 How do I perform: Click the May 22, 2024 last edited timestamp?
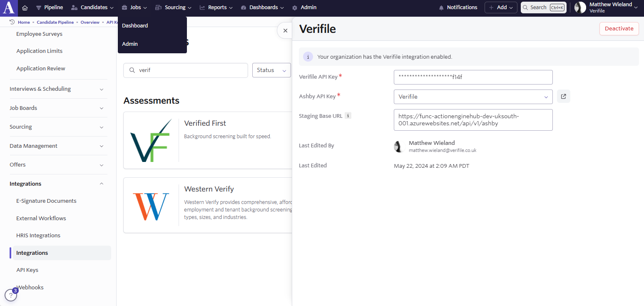point(431,166)
